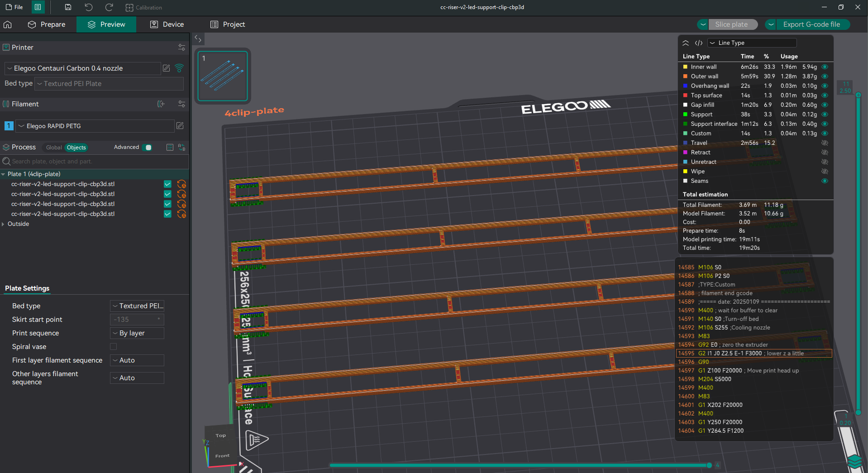Open Line Type view dropdown
This screenshot has width=868, height=473.
point(752,43)
